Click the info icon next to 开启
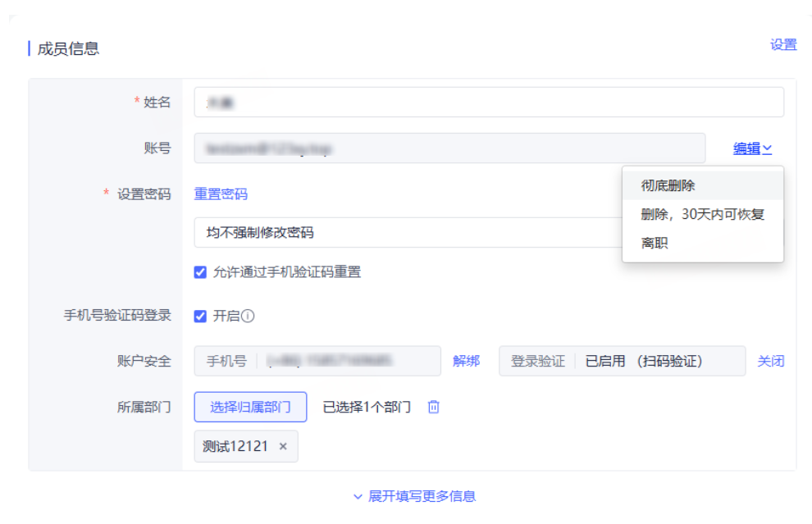This screenshot has width=812, height=524. tap(248, 316)
